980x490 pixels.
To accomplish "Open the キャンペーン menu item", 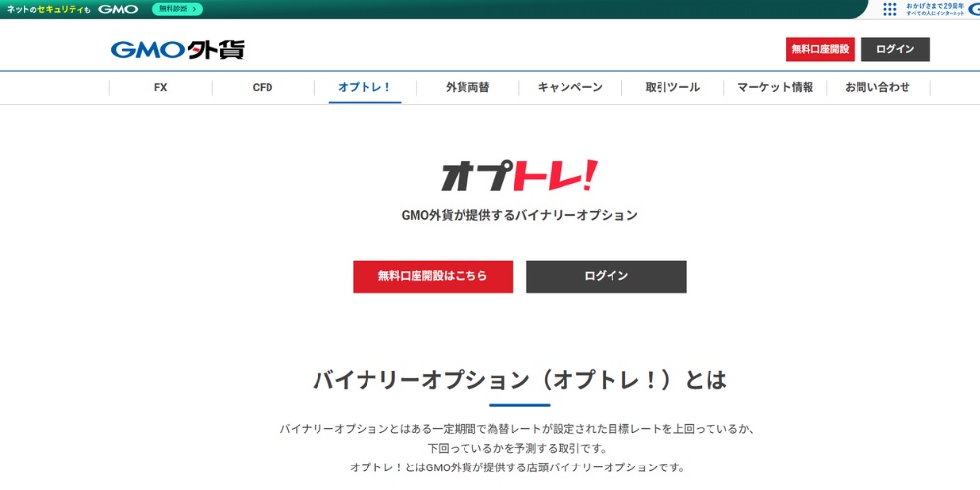I will click(570, 87).
